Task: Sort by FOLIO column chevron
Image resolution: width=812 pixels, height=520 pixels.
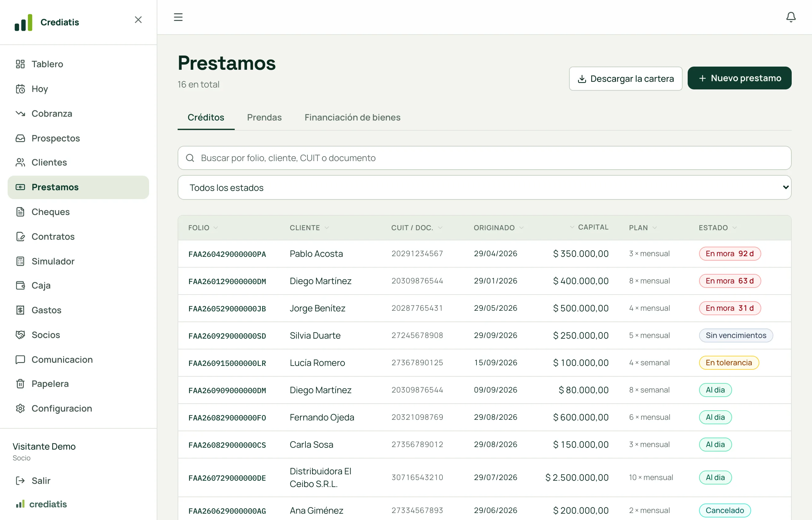Action: pos(215,228)
